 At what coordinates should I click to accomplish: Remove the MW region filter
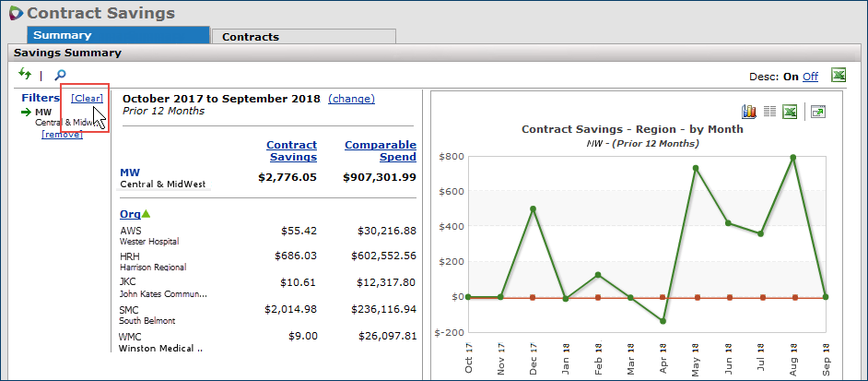(x=62, y=134)
